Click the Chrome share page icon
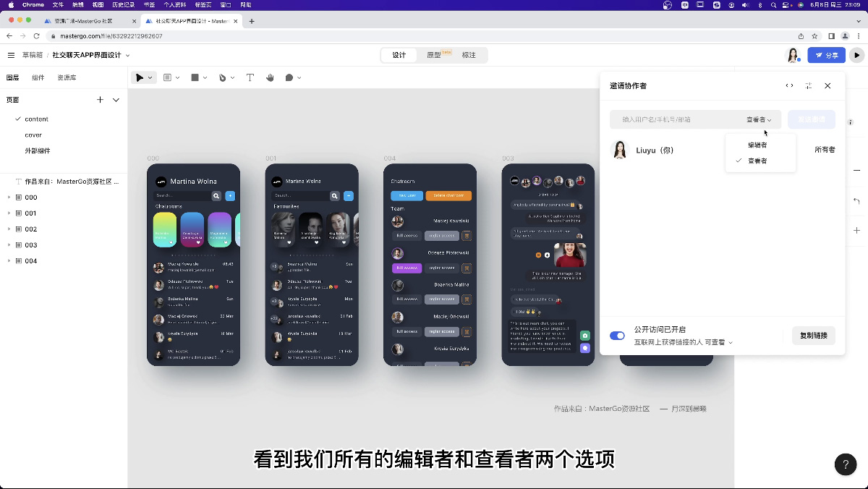868x489 pixels. tap(801, 35)
